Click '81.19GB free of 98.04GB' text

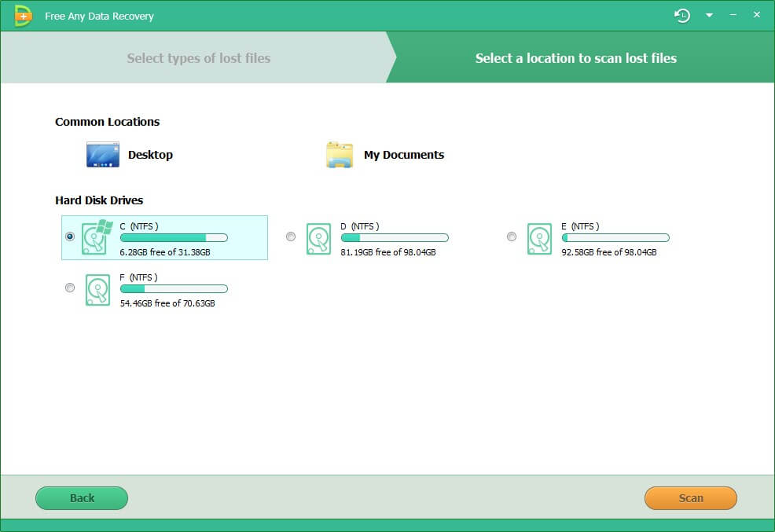388,252
